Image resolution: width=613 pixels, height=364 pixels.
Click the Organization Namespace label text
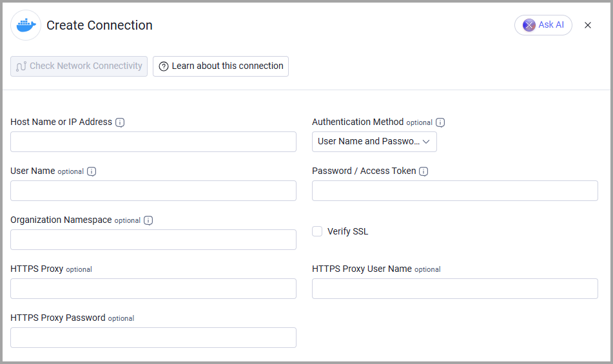pyautogui.click(x=61, y=220)
